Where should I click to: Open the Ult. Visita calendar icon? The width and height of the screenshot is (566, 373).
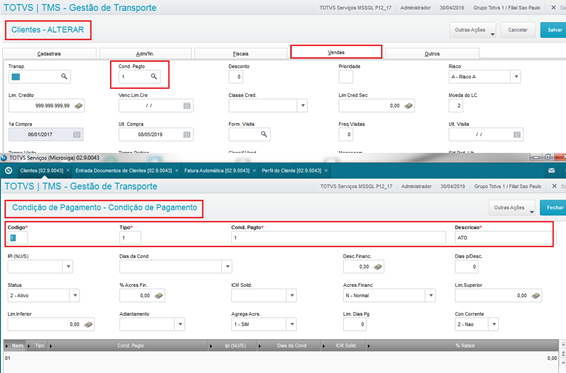pyautogui.click(x=517, y=135)
